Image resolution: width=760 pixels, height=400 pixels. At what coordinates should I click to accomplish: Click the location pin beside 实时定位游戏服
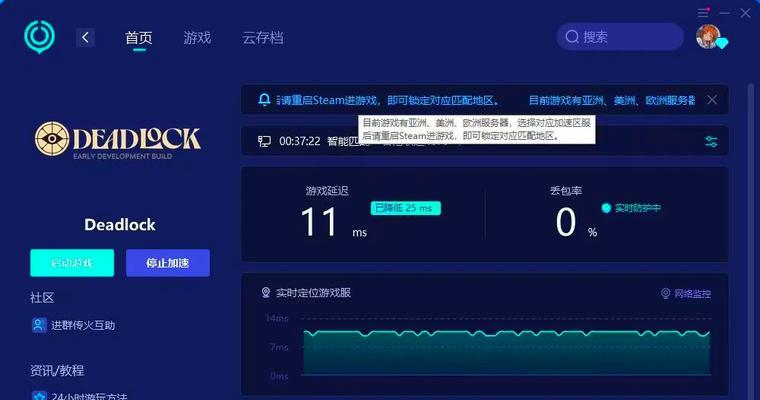[266, 292]
